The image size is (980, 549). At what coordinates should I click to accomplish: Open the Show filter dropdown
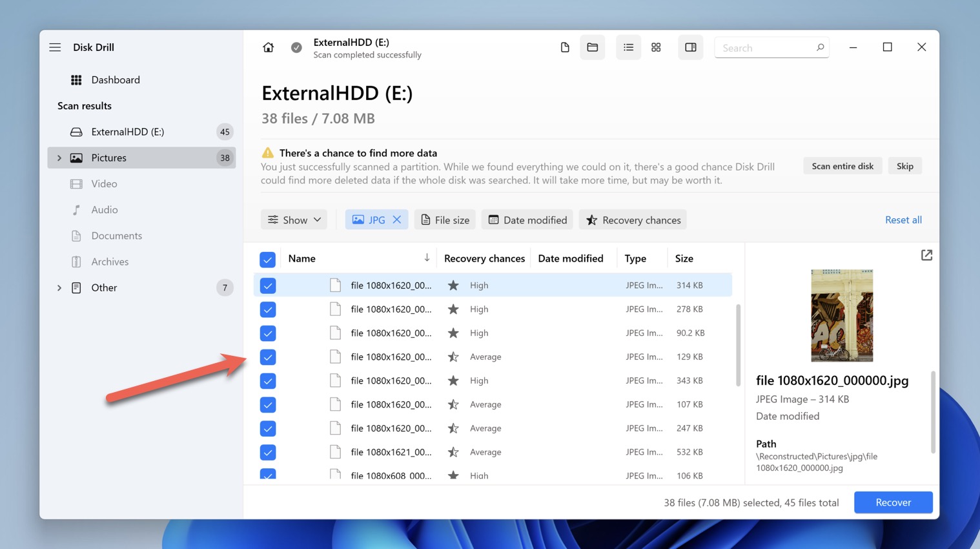[x=294, y=220]
